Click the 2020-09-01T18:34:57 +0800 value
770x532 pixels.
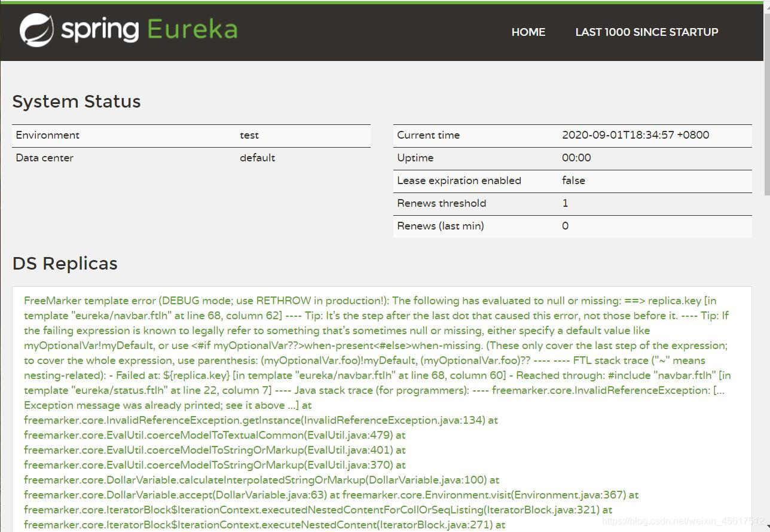point(635,135)
